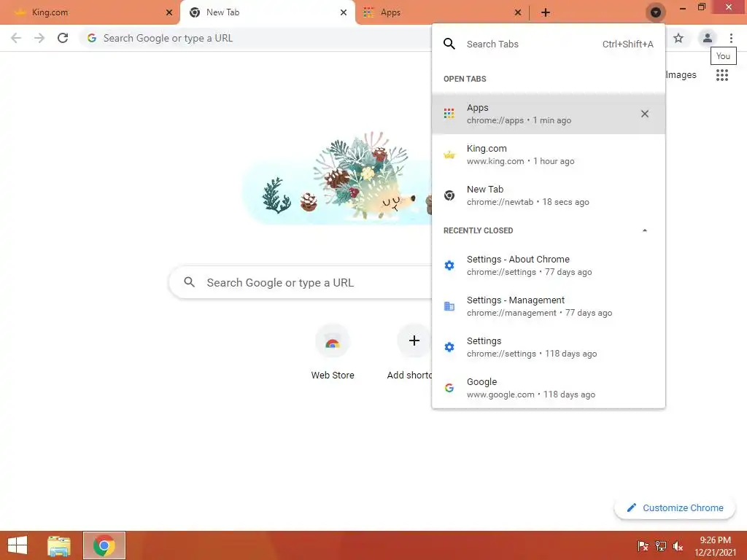Reopen Settings - About Chrome closed tab
This screenshot has height=560, width=747.
[549, 265]
